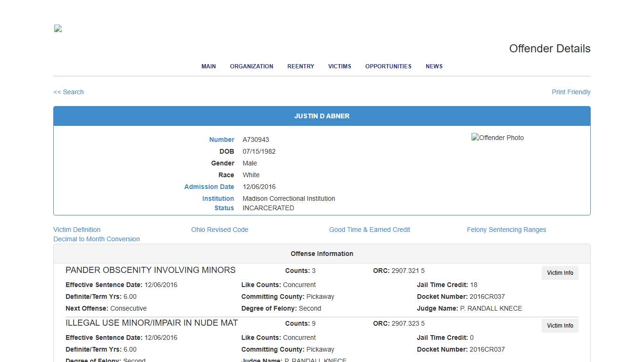The height and width of the screenshot is (362, 644).
Task: View Felony Sentencing Ranges
Action: [x=506, y=230]
